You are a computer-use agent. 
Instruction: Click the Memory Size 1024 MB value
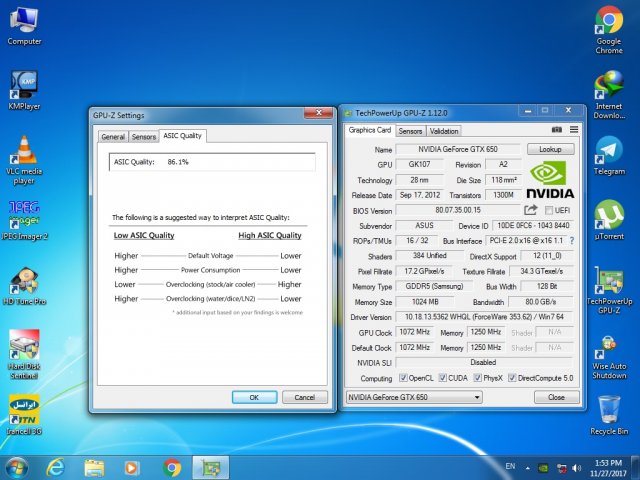[x=425, y=302]
